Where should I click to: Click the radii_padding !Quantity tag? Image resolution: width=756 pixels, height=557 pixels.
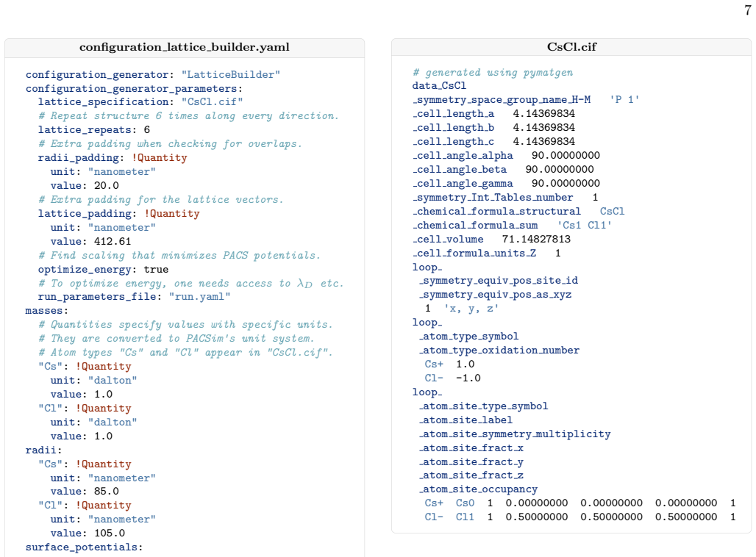(x=159, y=158)
